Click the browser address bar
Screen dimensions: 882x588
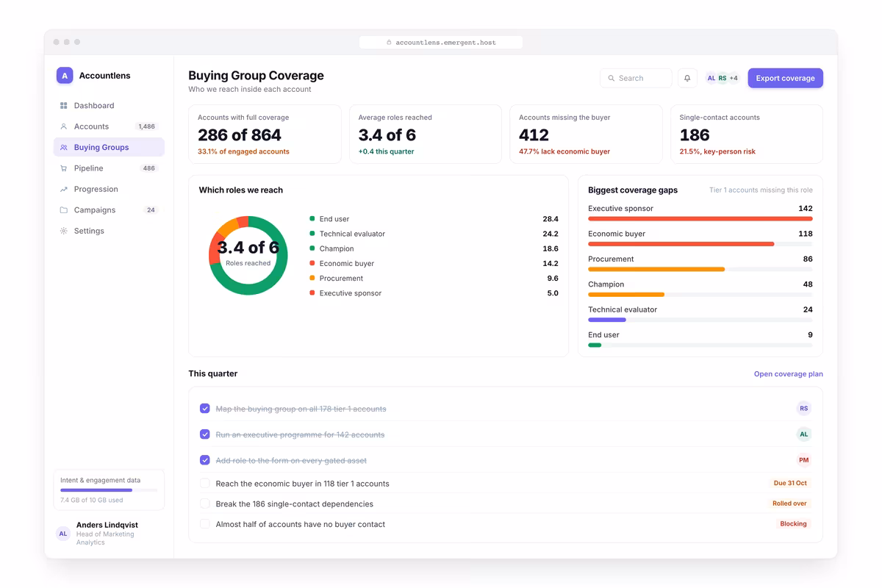click(441, 43)
